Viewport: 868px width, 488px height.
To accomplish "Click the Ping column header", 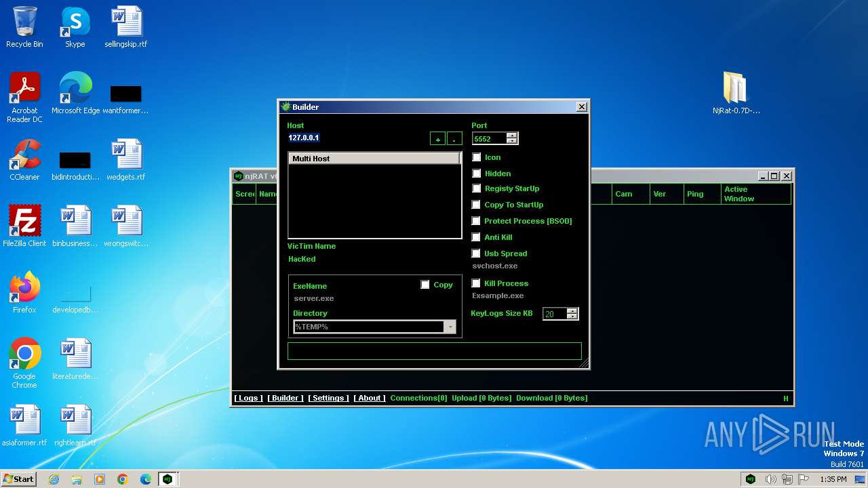I will (703, 194).
